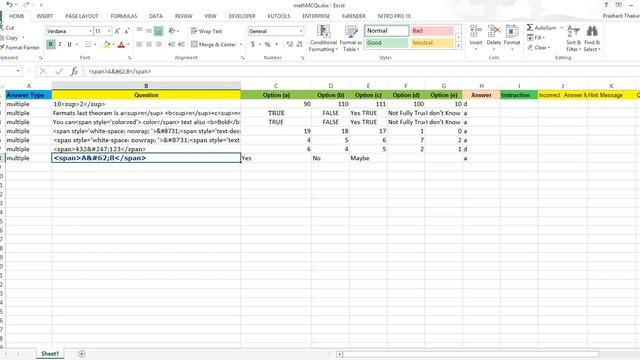The height and width of the screenshot is (360, 640).
Task: Open the PAGE LAYOUT tab
Action: click(x=82, y=16)
